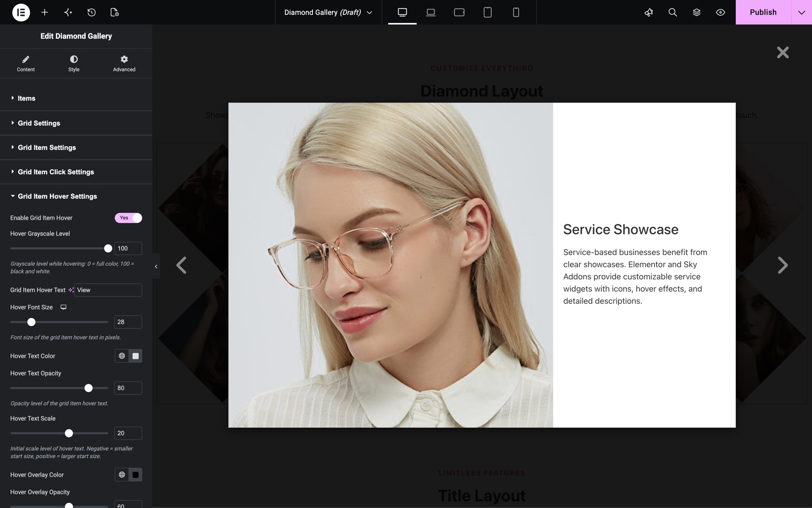Viewport: 812px width, 508px height.
Task: Edit the Grid Item Hover Text field
Action: [x=108, y=290]
